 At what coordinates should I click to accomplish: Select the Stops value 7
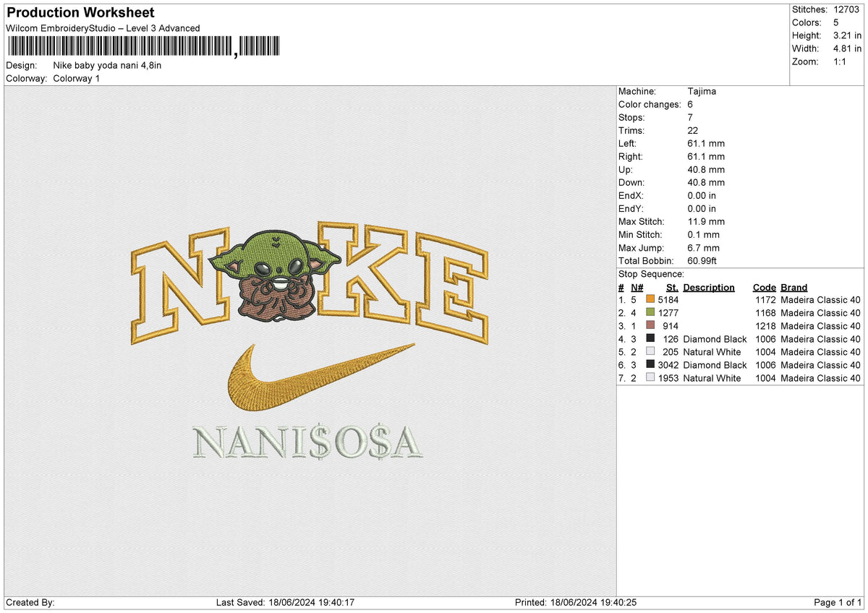tap(690, 118)
